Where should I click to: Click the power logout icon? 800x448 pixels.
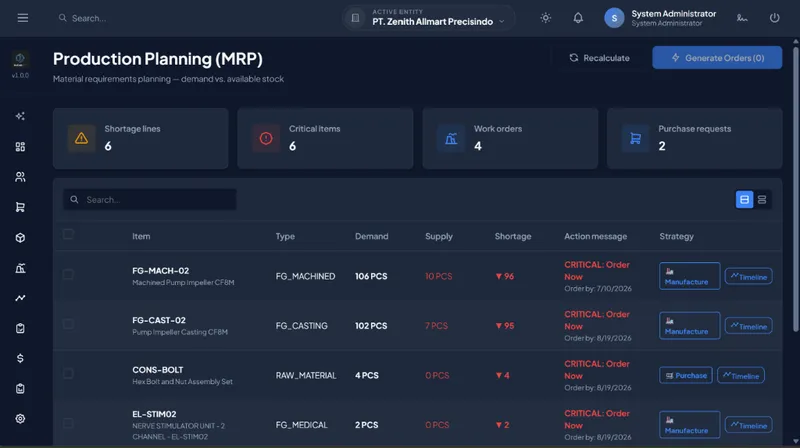[774, 18]
